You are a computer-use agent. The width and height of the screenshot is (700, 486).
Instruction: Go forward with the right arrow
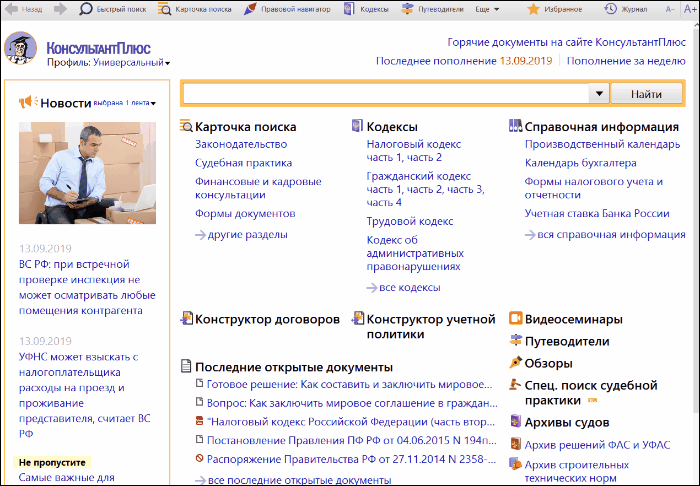pos(60,9)
